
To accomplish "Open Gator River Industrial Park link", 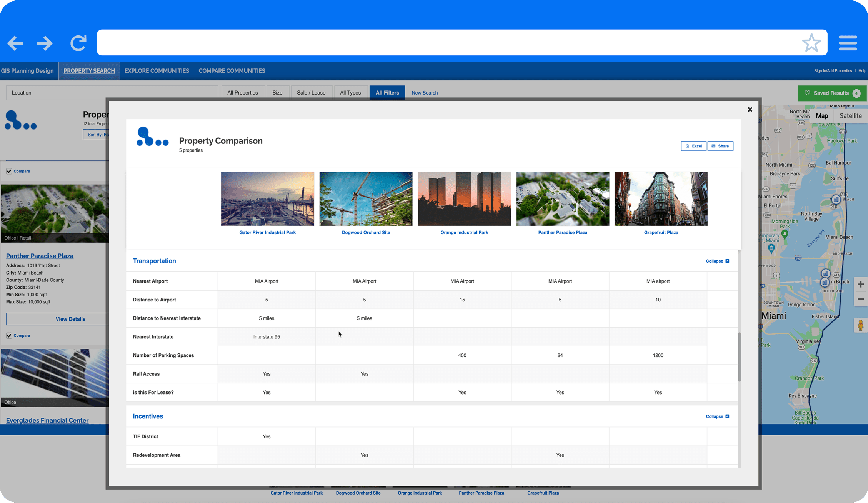I will click(267, 233).
